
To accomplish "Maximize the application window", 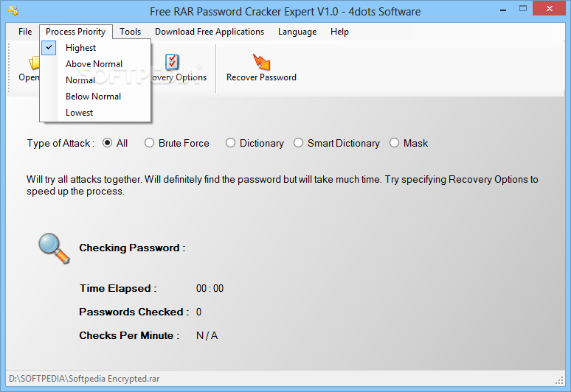I will point(523,9).
